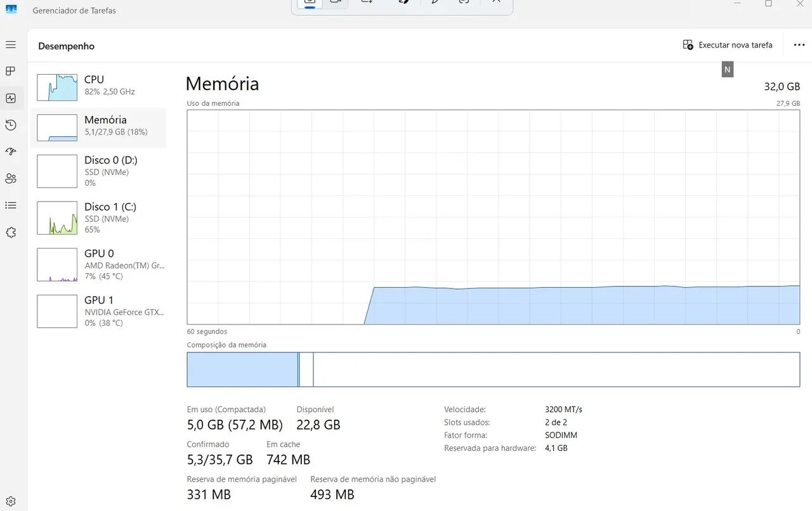Click Executar nova tarefa

(x=728, y=45)
